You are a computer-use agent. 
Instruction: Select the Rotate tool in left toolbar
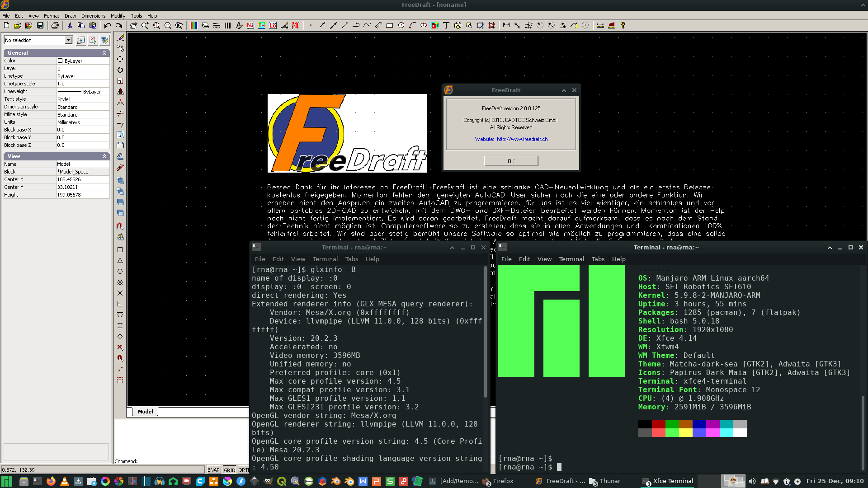tap(120, 70)
